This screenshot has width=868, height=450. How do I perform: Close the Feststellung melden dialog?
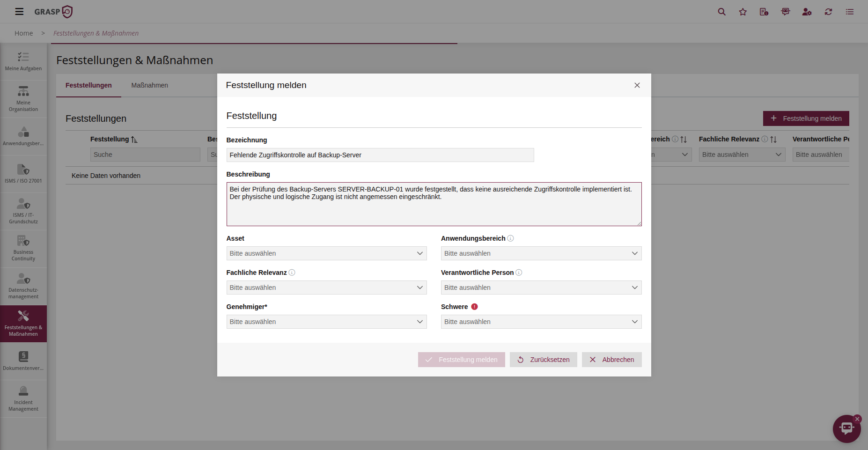point(637,85)
